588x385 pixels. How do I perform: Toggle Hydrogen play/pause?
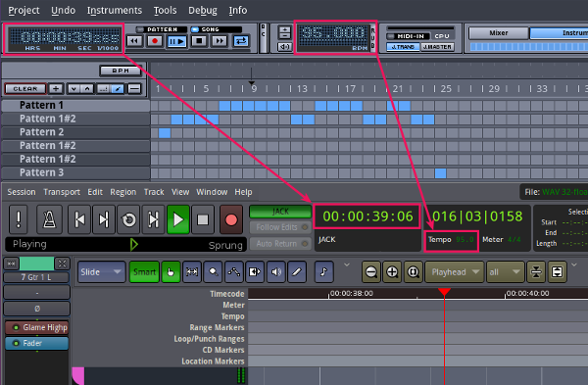point(176,41)
